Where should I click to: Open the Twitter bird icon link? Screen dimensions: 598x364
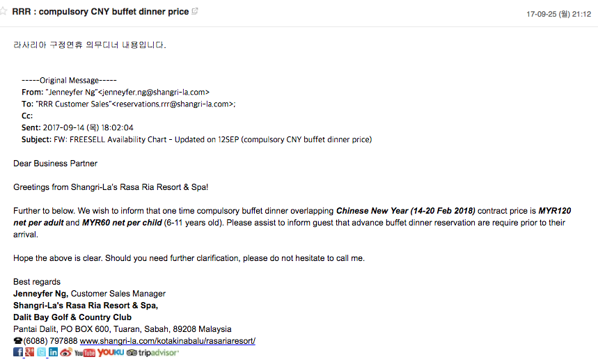pos(42,352)
